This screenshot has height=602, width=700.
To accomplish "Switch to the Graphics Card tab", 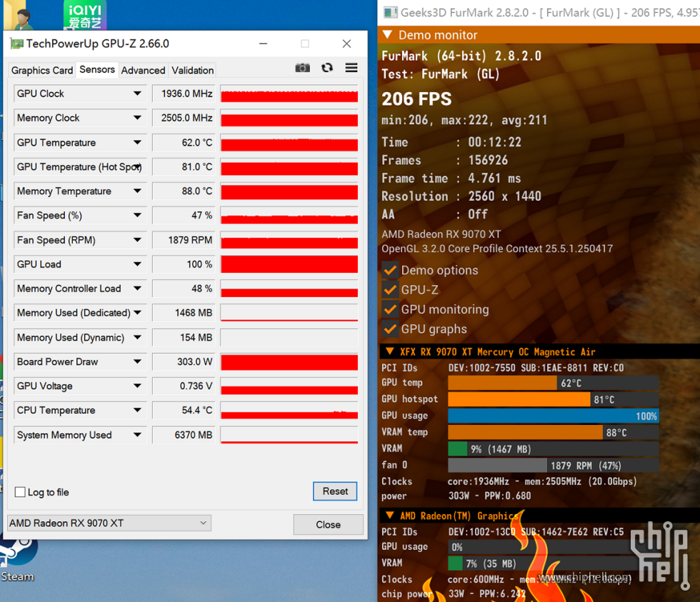I will (42, 71).
